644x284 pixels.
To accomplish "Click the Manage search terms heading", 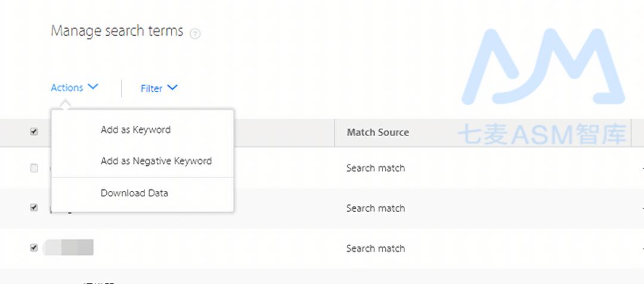I will pyautogui.click(x=117, y=31).
